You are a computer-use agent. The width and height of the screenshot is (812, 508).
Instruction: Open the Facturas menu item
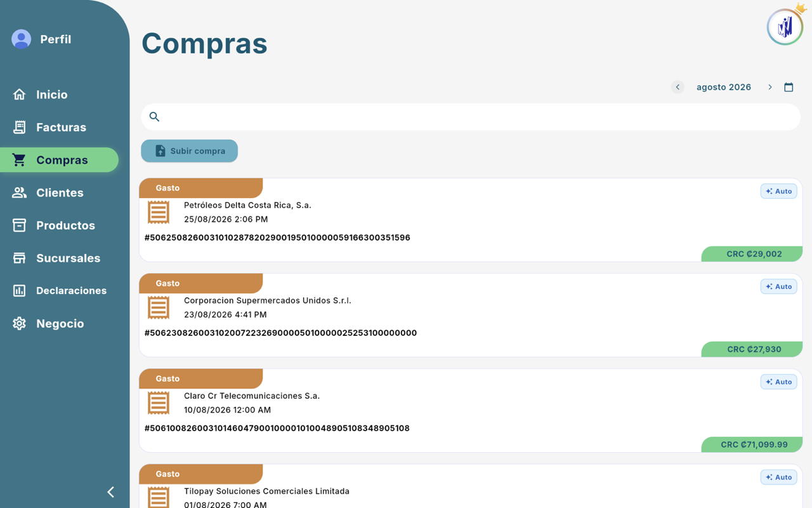(60, 127)
